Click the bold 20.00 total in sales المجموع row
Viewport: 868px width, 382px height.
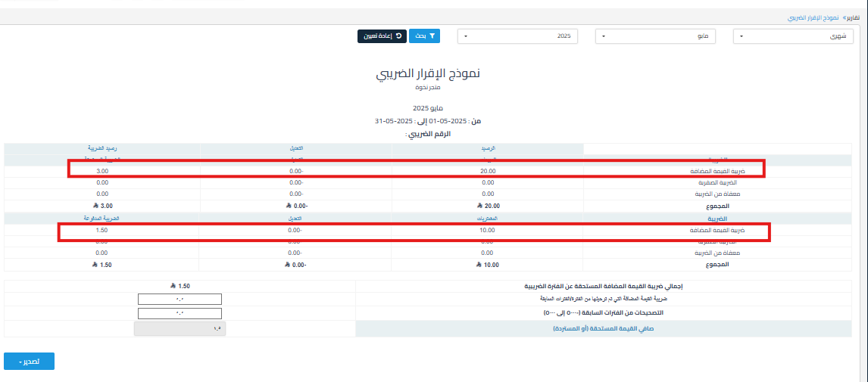[488, 206]
